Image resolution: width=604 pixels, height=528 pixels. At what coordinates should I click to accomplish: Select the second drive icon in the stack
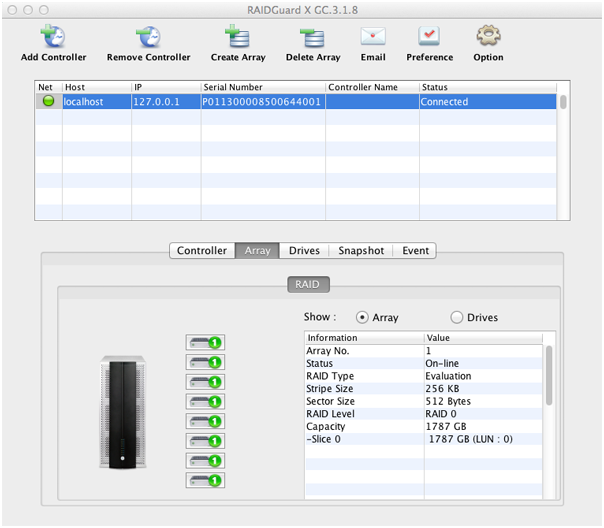205,362
